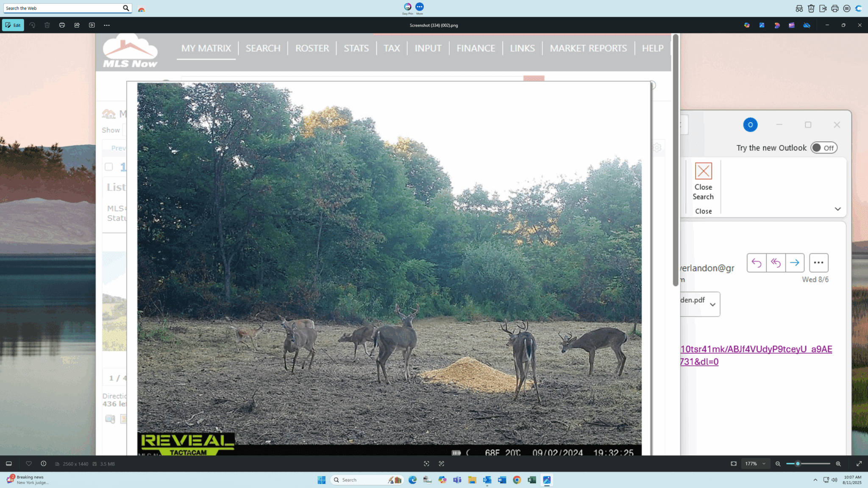
Task: Toggle the filmstrip view at bottom left
Action: coord(9,464)
